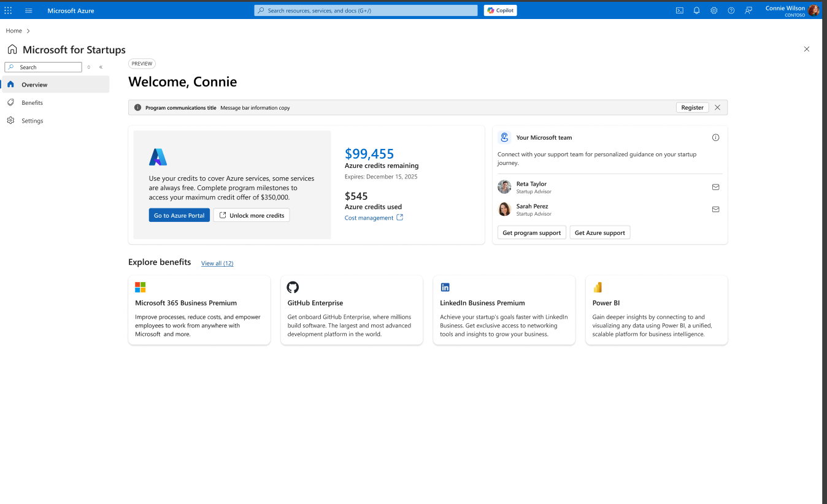
Task: Open the help question mark icon
Action: click(731, 10)
